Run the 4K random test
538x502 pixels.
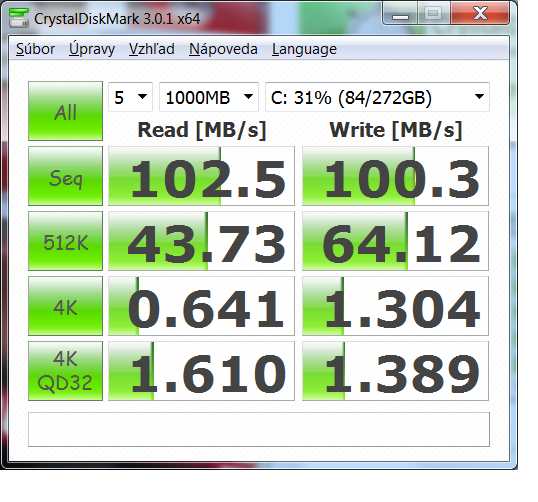65,306
